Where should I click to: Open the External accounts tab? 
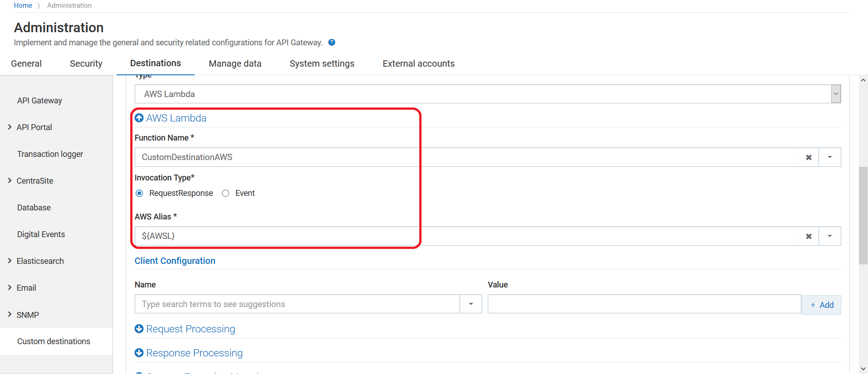[x=418, y=63]
